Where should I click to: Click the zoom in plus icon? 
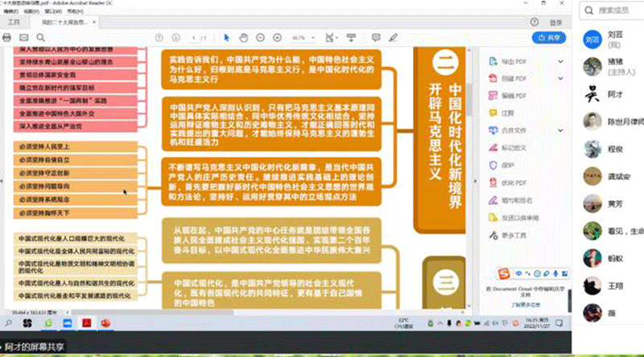point(278,37)
